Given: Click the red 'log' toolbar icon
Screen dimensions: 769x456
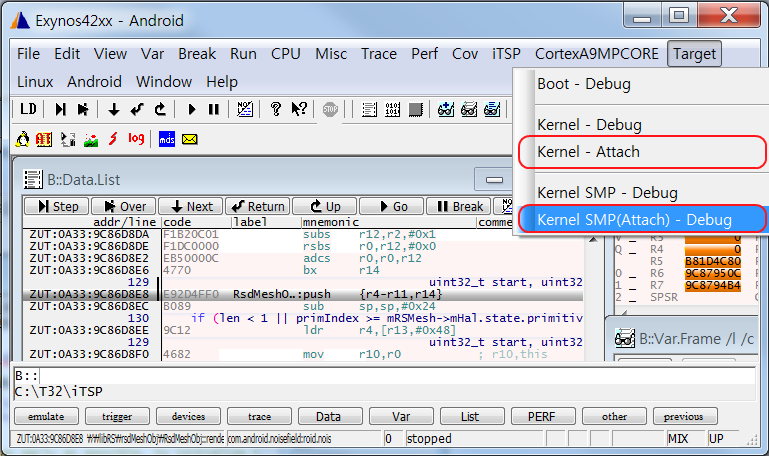Looking at the screenshot, I should point(136,138).
